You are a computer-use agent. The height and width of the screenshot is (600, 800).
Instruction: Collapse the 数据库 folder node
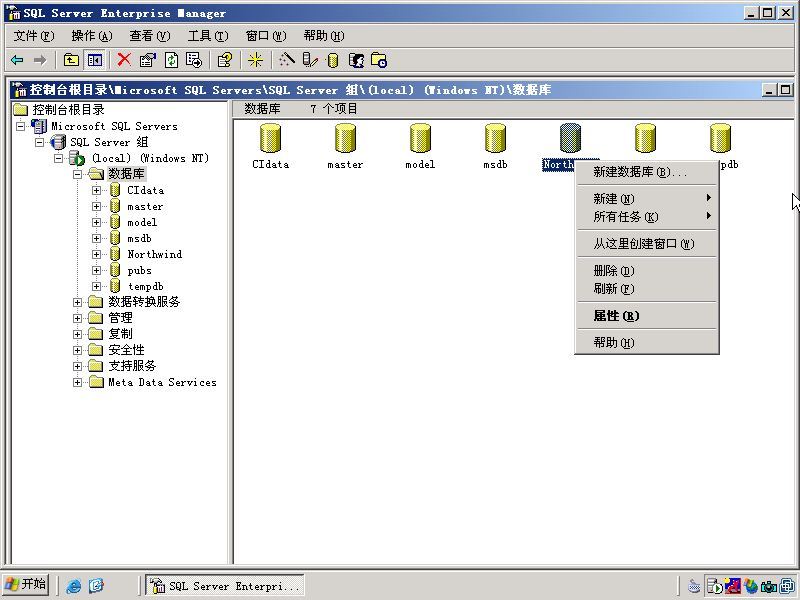(x=77, y=174)
